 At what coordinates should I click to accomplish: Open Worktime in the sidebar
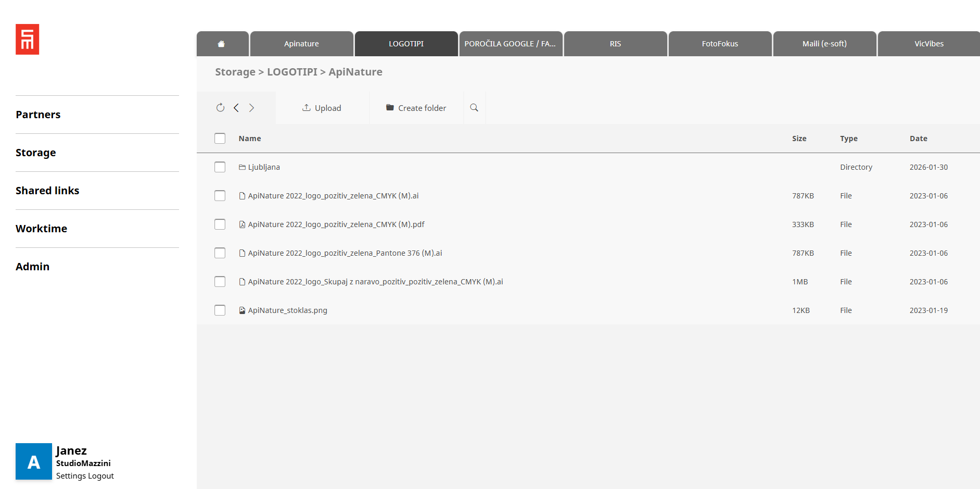(x=42, y=229)
